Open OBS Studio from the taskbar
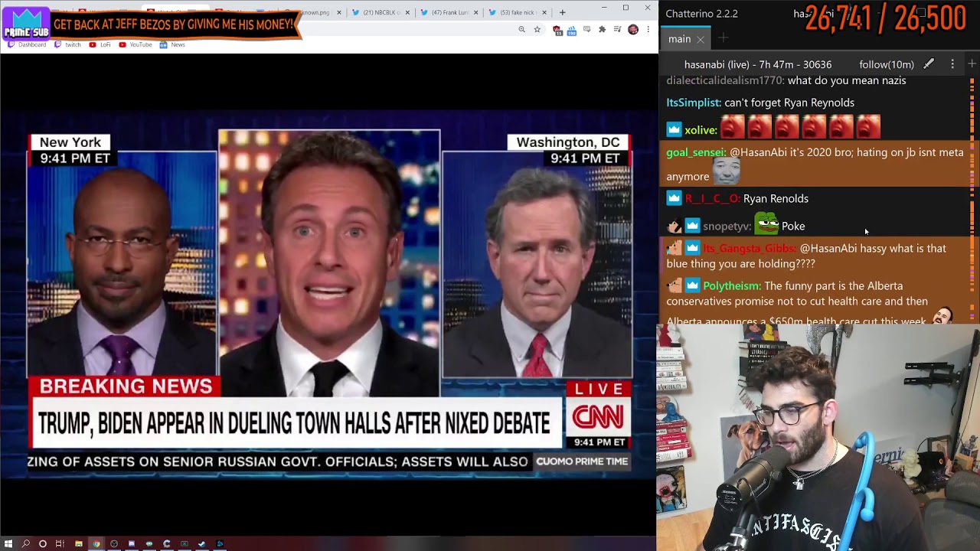This screenshot has height=551, width=980. [x=114, y=544]
